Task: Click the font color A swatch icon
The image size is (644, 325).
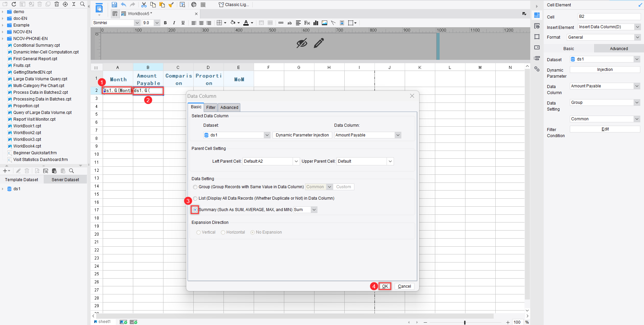Action: [x=246, y=23]
